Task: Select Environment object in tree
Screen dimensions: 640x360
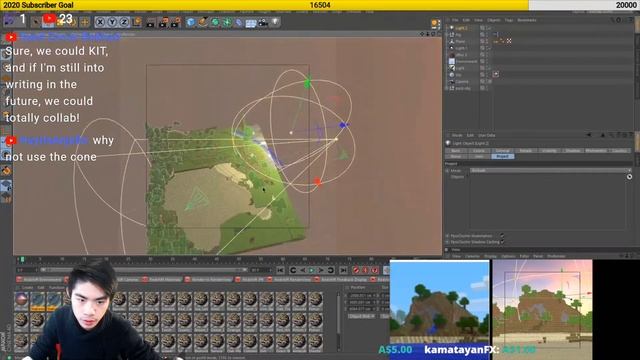Action: pos(466,61)
